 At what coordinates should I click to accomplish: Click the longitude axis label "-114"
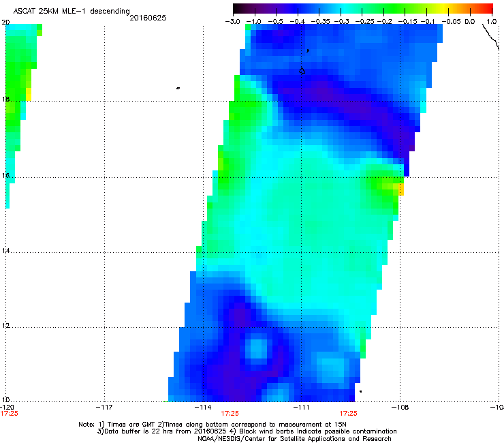(203, 408)
